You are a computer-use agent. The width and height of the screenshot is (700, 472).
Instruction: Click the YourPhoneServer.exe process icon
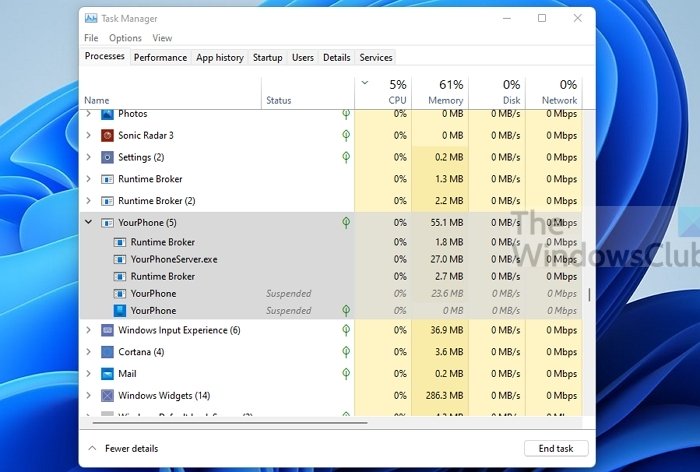121,259
